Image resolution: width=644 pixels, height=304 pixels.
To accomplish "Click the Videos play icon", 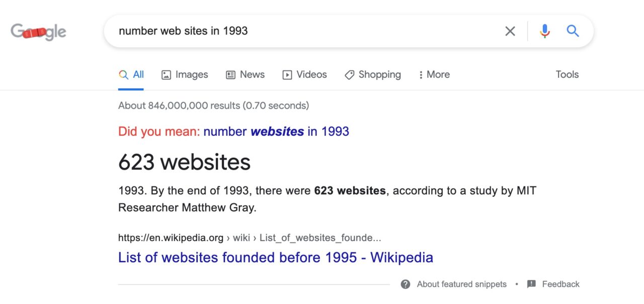I will tap(287, 75).
